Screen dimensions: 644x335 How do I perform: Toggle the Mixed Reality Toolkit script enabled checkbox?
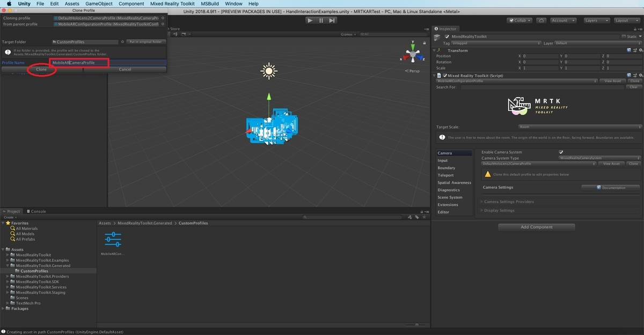[x=445, y=76]
